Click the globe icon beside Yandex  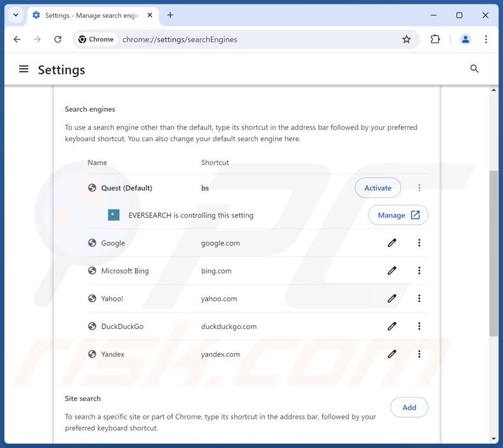[92, 354]
